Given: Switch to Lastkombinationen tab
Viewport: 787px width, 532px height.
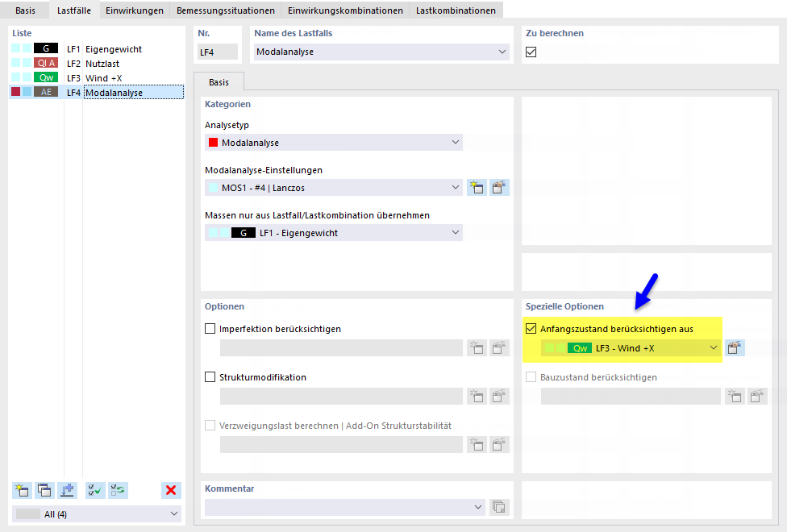Looking at the screenshot, I should [456, 10].
